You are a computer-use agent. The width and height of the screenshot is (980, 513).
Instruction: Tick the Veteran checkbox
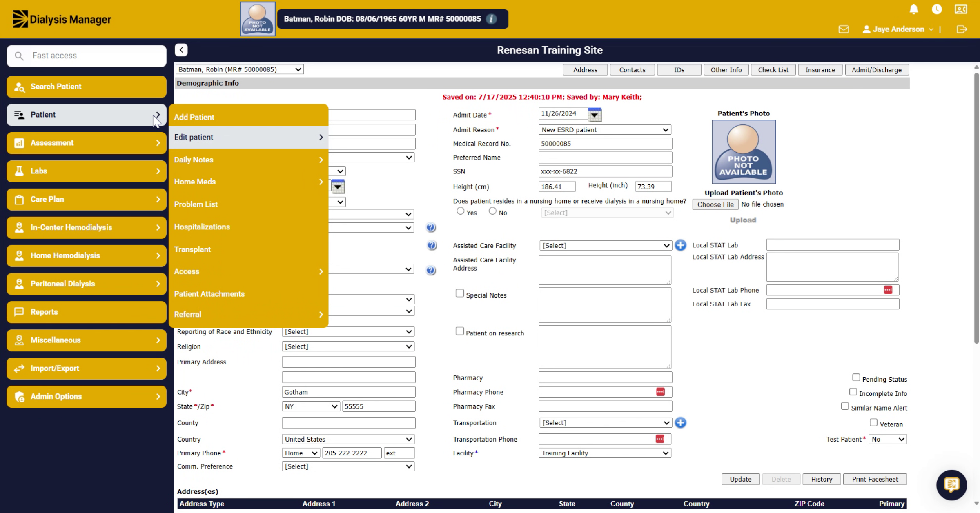point(873,422)
